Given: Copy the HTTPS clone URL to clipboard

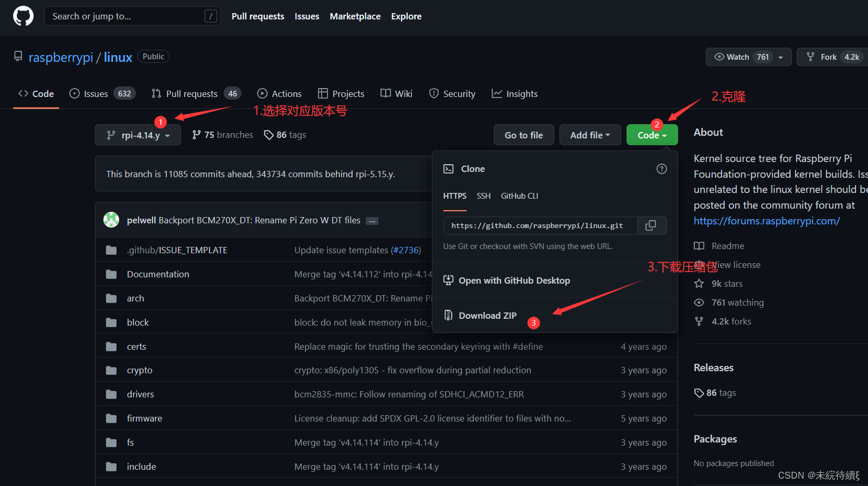Looking at the screenshot, I should coord(651,225).
